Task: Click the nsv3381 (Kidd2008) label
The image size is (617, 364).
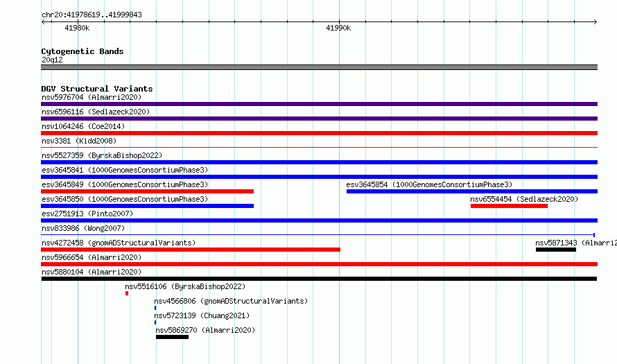Action: [79, 141]
